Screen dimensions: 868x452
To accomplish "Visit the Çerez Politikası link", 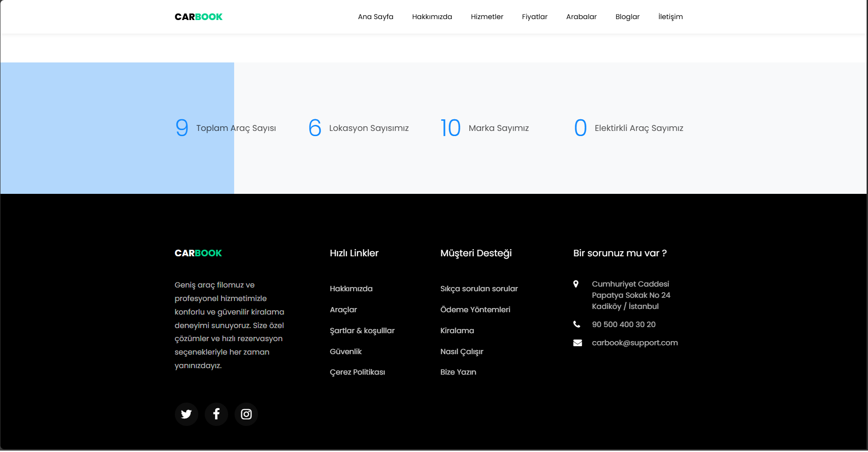I will tap(357, 372).
